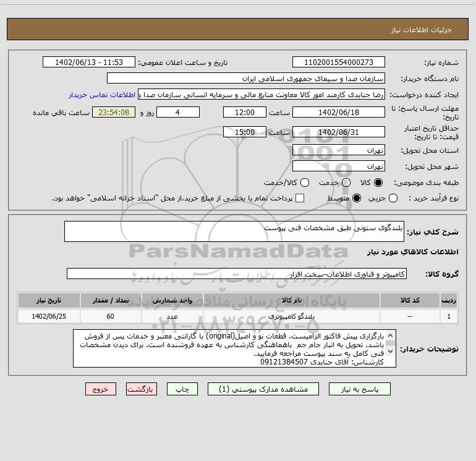Click the delivery city field تهران
The width and height of the screenshot is (476, 461).
pyautogui.click(x=339, y=166)
